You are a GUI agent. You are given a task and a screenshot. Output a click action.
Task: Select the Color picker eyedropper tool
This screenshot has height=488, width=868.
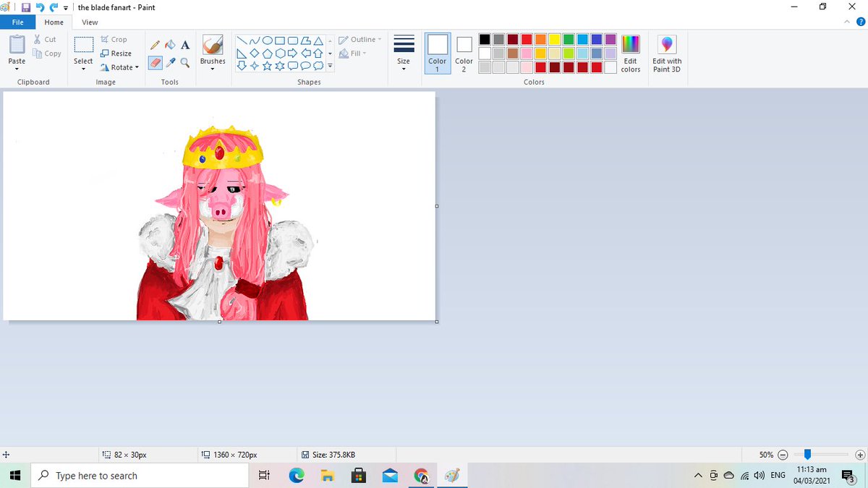(170, 63)
